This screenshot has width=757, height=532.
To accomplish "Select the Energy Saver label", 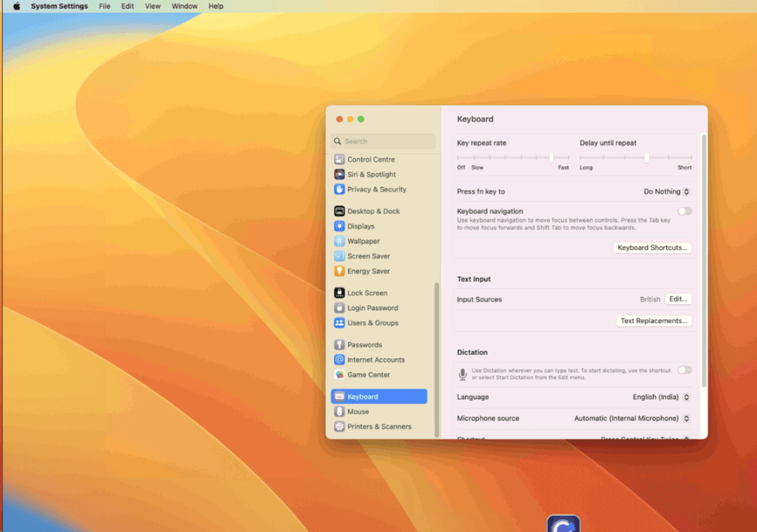I will point(368,271).
